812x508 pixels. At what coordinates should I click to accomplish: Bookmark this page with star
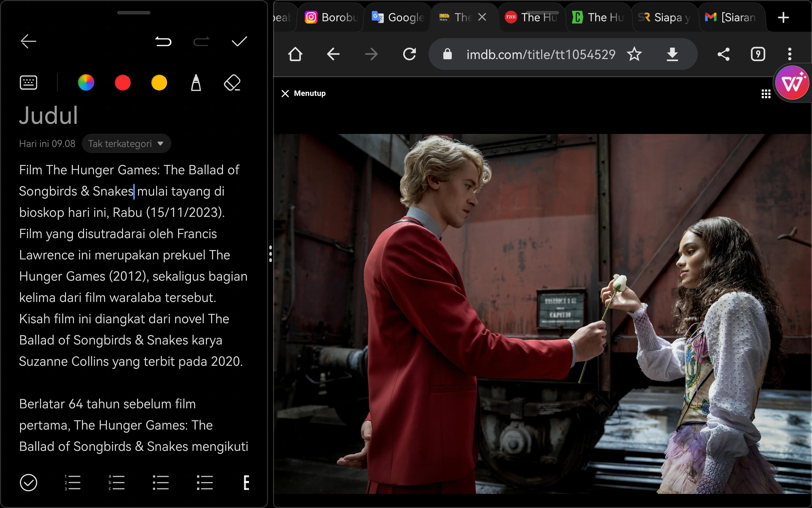[x=634, y=54]
